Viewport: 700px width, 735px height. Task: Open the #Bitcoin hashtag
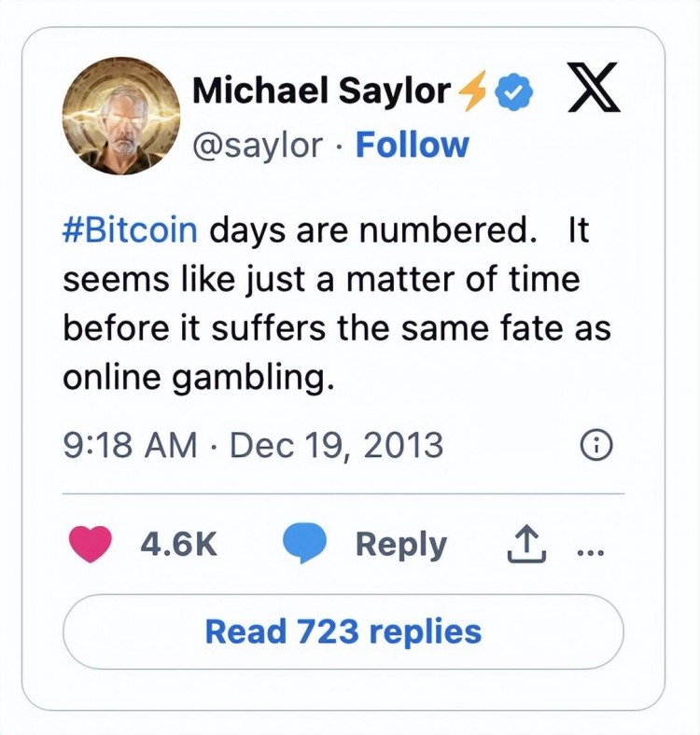[130, 229]
